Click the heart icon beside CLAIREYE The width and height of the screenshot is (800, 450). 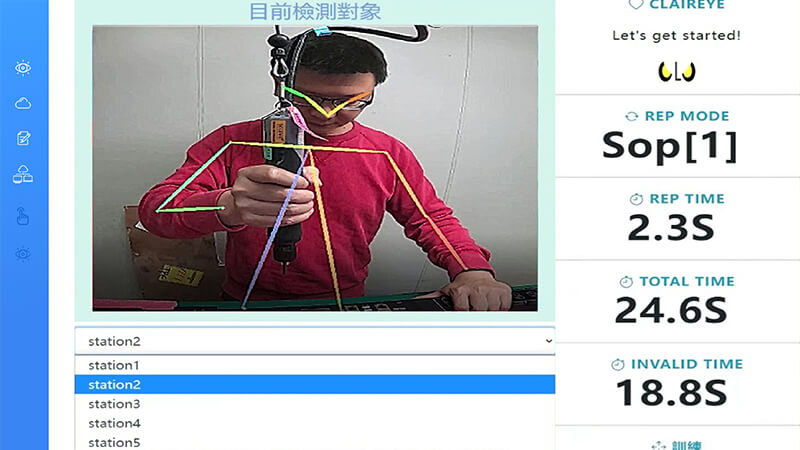click(636, 5)
